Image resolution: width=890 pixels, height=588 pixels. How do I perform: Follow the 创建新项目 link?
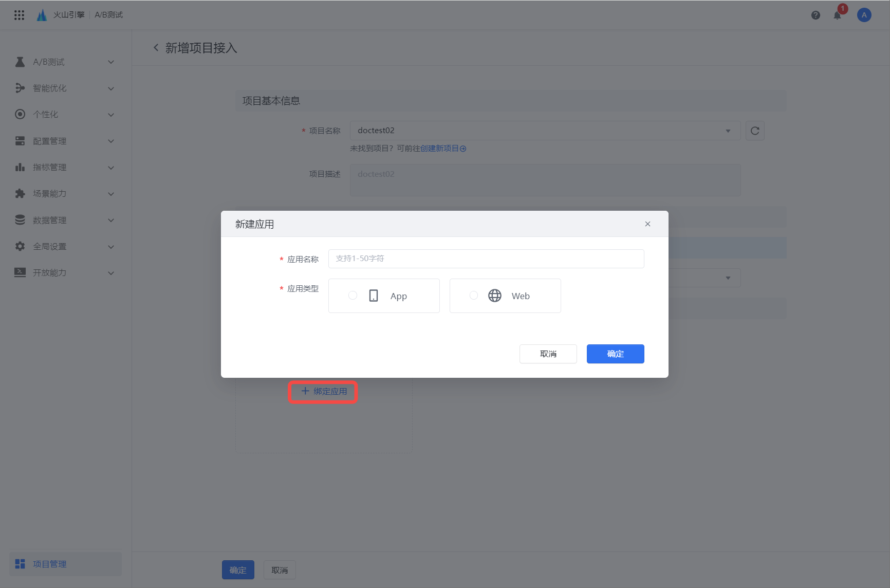pos(443,148)
